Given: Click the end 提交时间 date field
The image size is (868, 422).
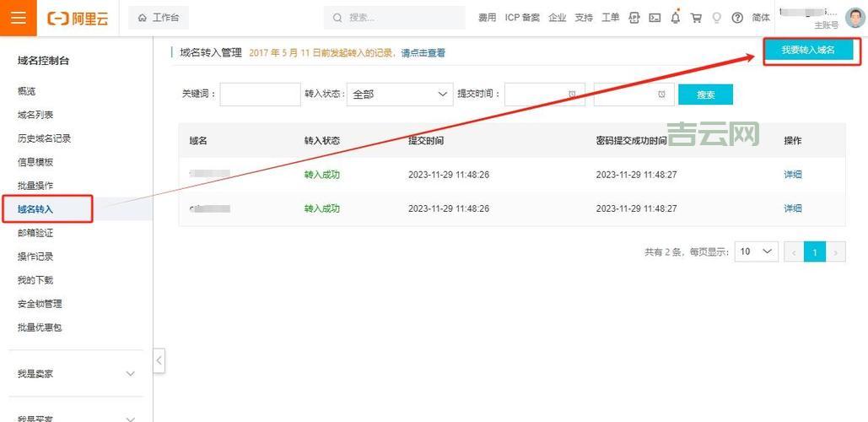Looking at the screenshot, I should [x=633, y=95].
